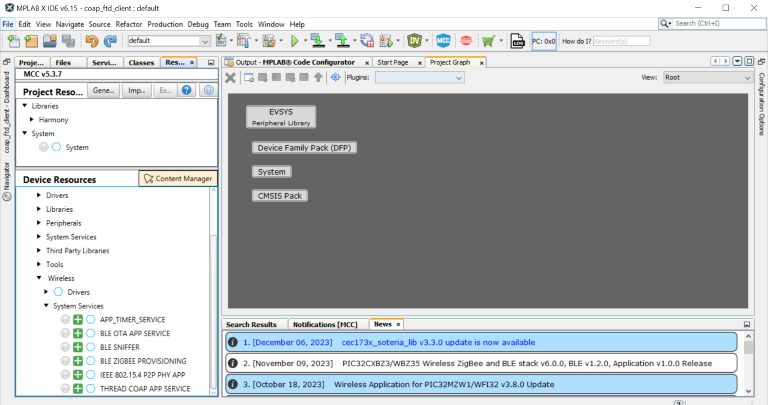The height and width of the screenshot is (405, 768).
Task: Click the Import button in Project Resources
Action: 137,90
